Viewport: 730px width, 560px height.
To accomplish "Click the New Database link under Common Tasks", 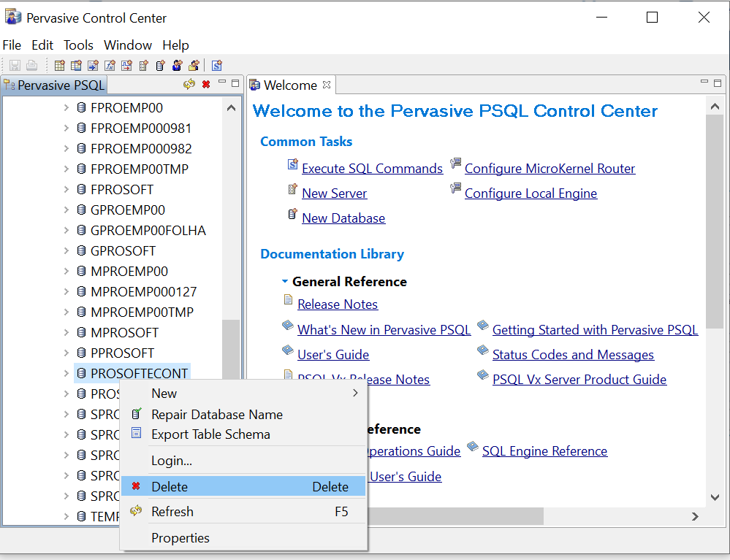I will pyautogui.click(x=343, y=218).
